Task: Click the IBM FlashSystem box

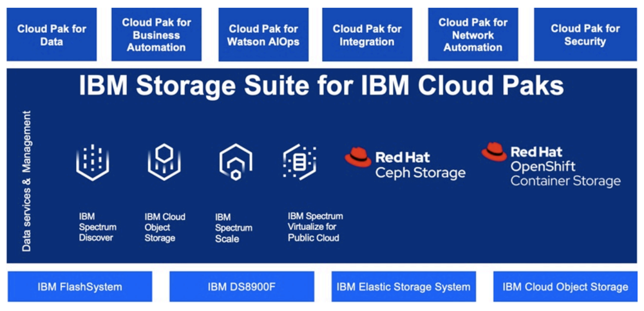Action: (80, 287)
